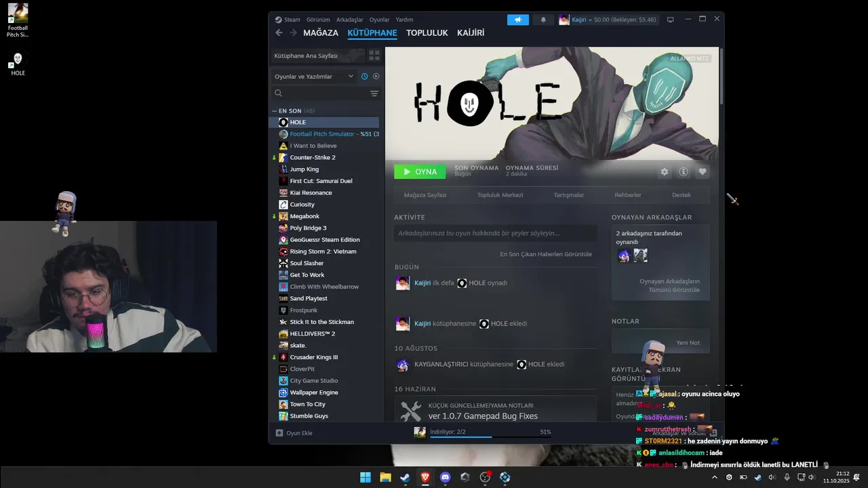The height and width of the screenshot is (488, 868).
Task: Open HOLE game settings gear
Action: pos(665,172)
